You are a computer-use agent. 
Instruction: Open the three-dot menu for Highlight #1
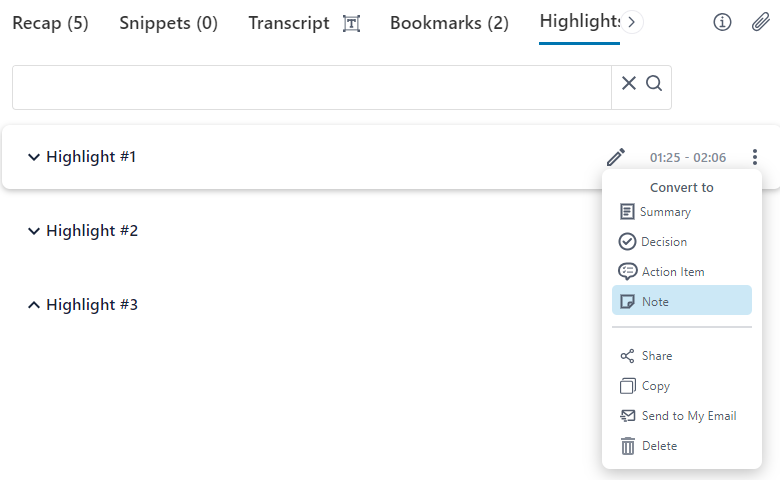click(755, 157)
